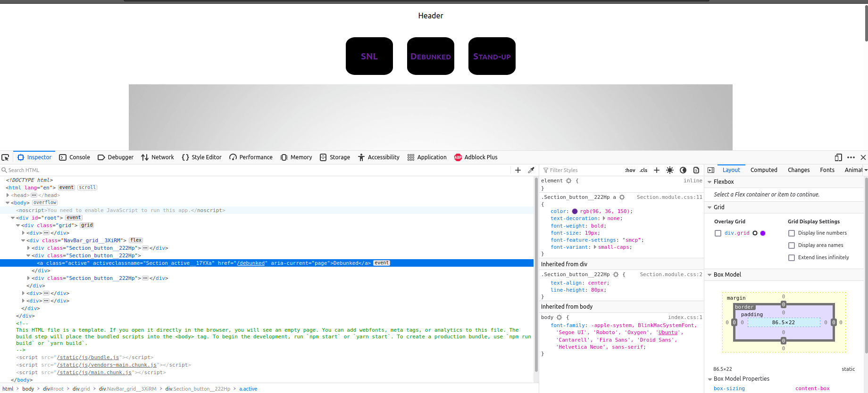Open the /static/js/bundle.js link
Viewport: 868px width, 393px height.
(x=88, y=358)
